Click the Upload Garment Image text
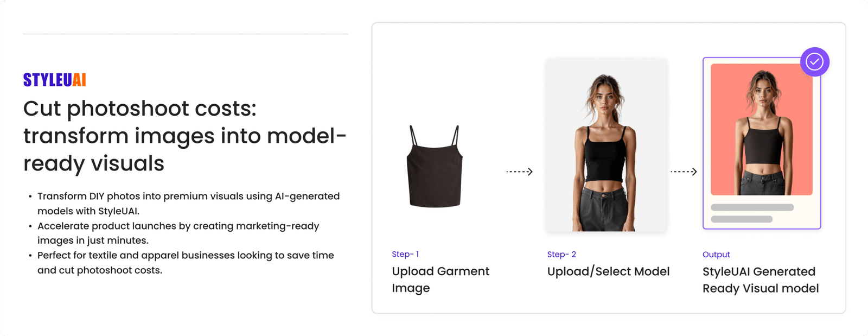 point(441,280)
